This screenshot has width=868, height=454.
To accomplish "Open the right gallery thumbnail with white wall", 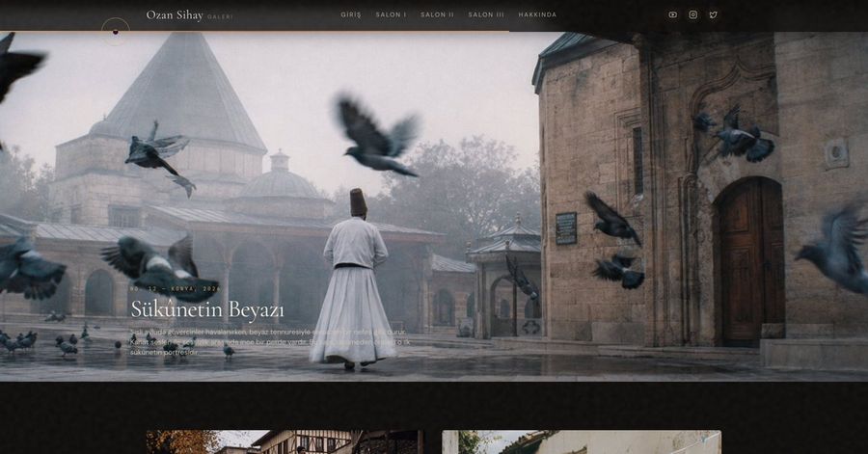I will [582, 441].
